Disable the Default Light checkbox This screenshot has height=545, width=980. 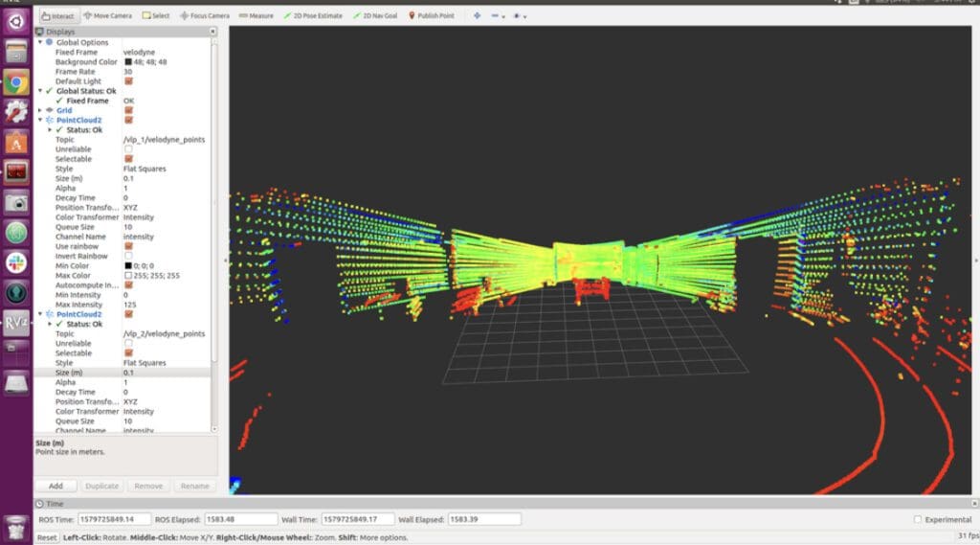128,81
